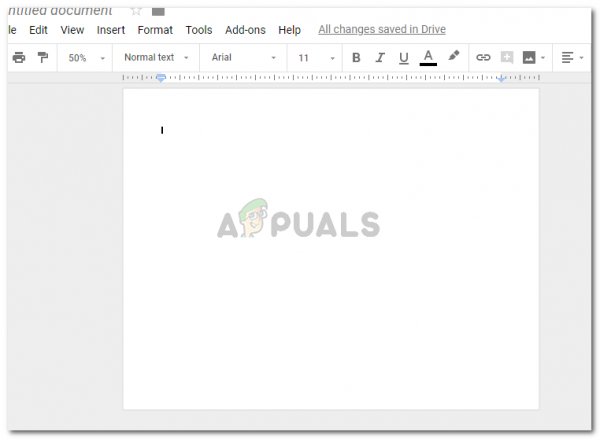Click the move to folder icon
The image size is (600, 439).
pyautogui.click(x=158, y=12)
